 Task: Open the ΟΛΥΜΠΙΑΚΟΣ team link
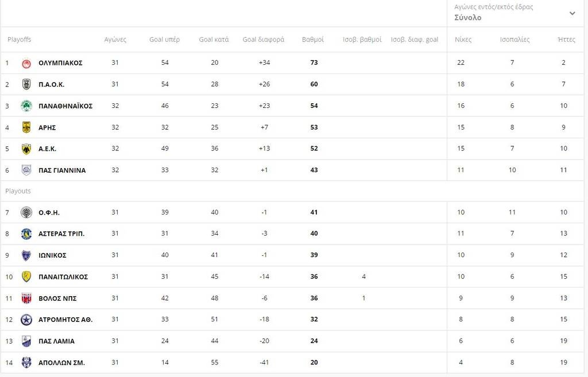pos(60,63)
